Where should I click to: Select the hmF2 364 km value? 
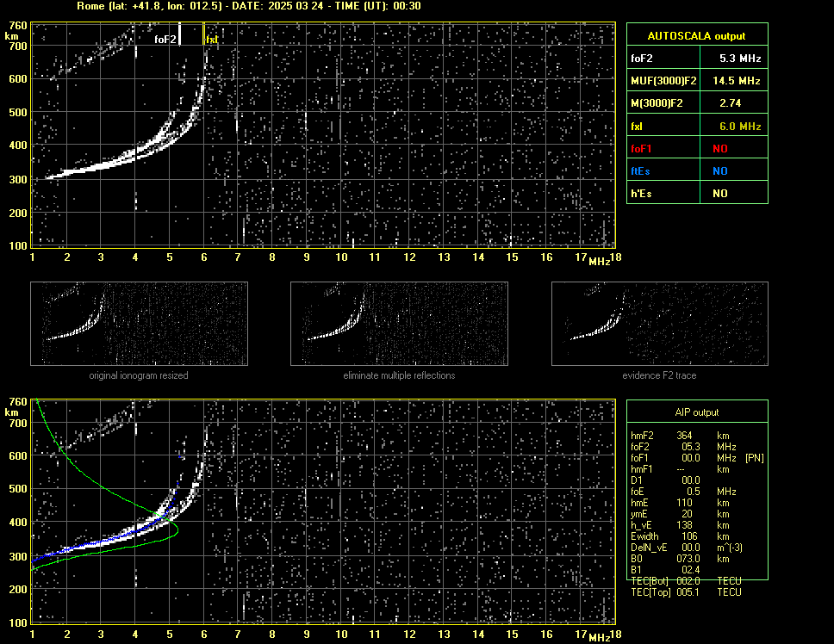pyautogui.click(x=684, y=436)
